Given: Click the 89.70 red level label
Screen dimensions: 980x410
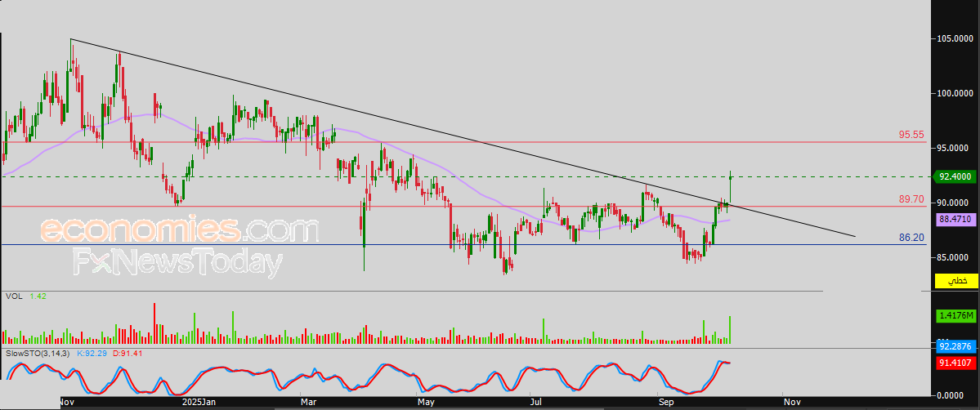Looking at the screenshot, I should pyautogui.click(x=911, y=198).
